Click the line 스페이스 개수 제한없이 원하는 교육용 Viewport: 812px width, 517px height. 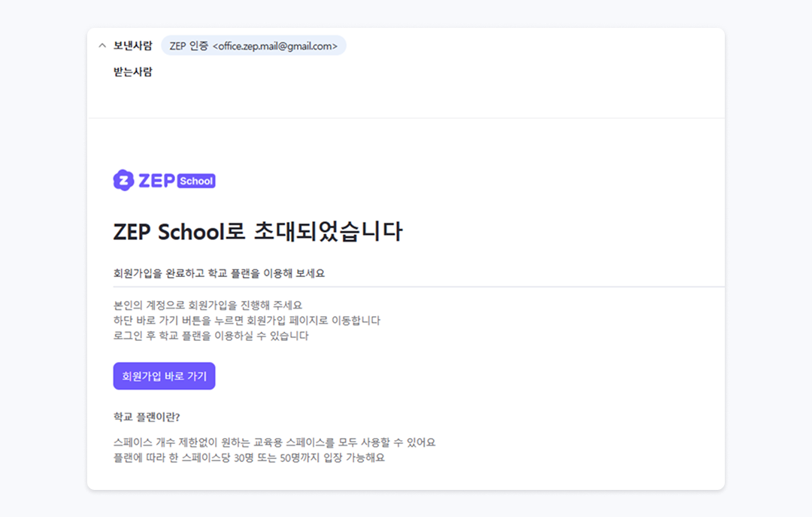[x=274, y=442]
